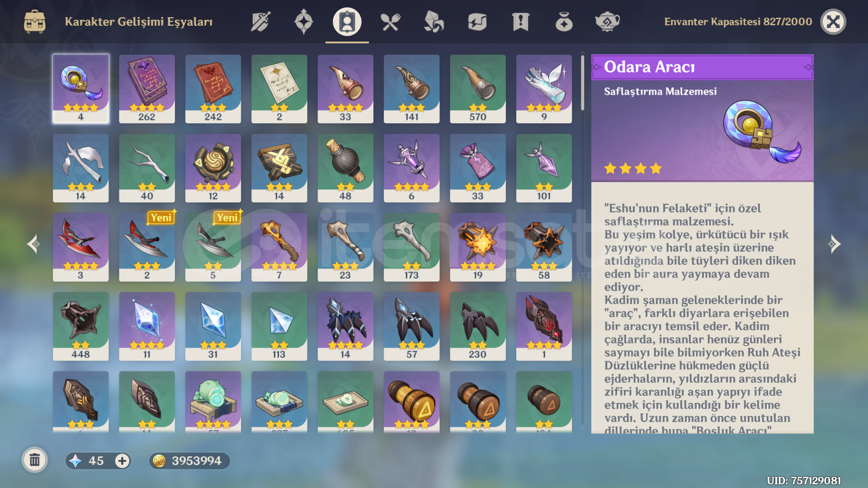Open the Materials tab with flower icon
868x488 pixels.
[x=434, y=22]
